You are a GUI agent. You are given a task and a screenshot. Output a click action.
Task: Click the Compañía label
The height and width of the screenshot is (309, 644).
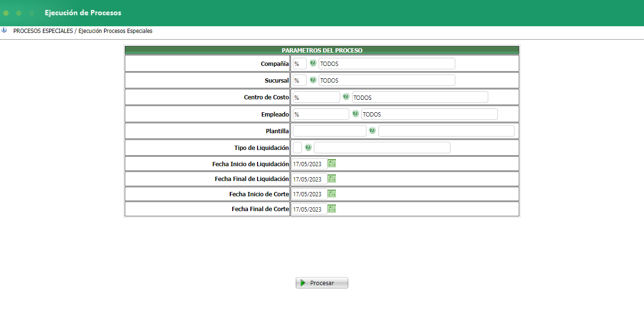[275, 64]
